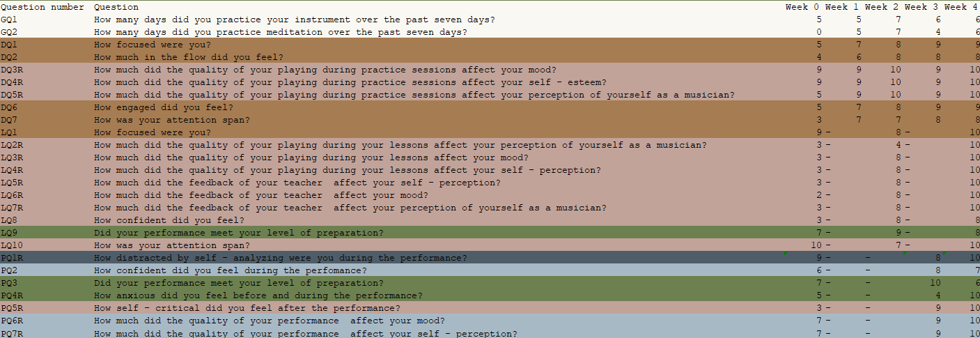Click the LQ9 question number cell
This screenshot has height=338, width=980.
click(9, 233)
